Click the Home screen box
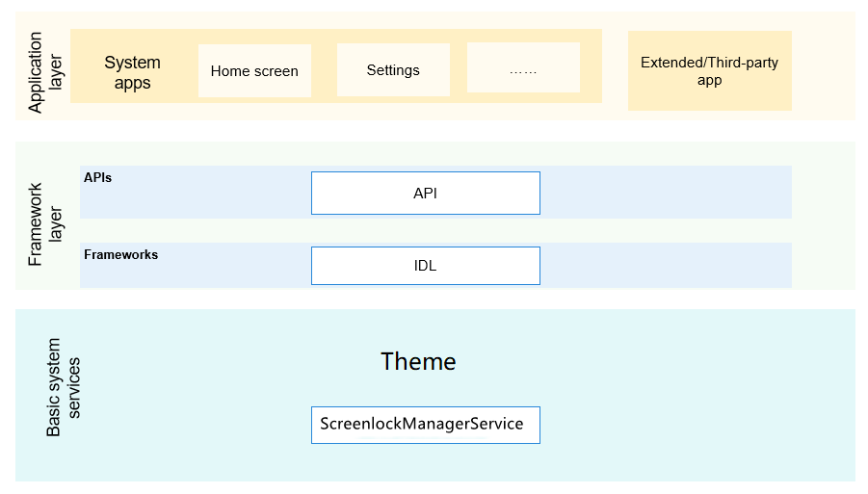 (254, 70)
